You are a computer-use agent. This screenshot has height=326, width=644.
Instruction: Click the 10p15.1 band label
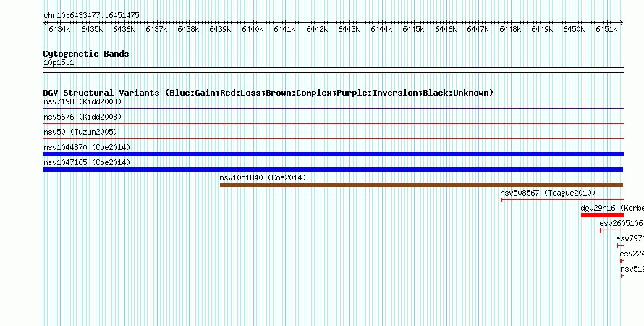point(59,63)
